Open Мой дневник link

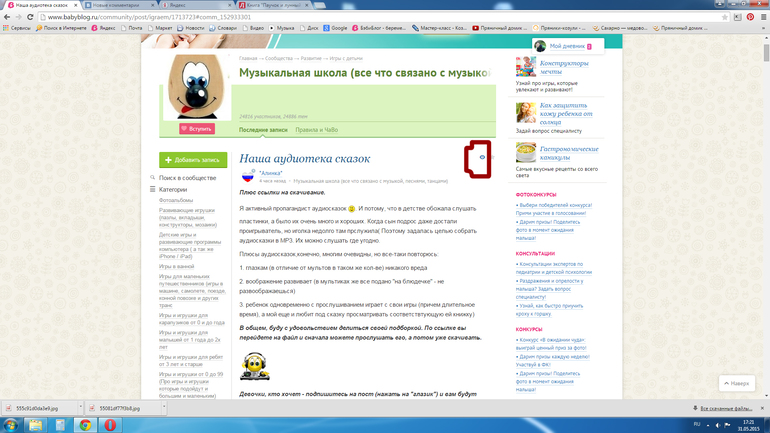567,46
